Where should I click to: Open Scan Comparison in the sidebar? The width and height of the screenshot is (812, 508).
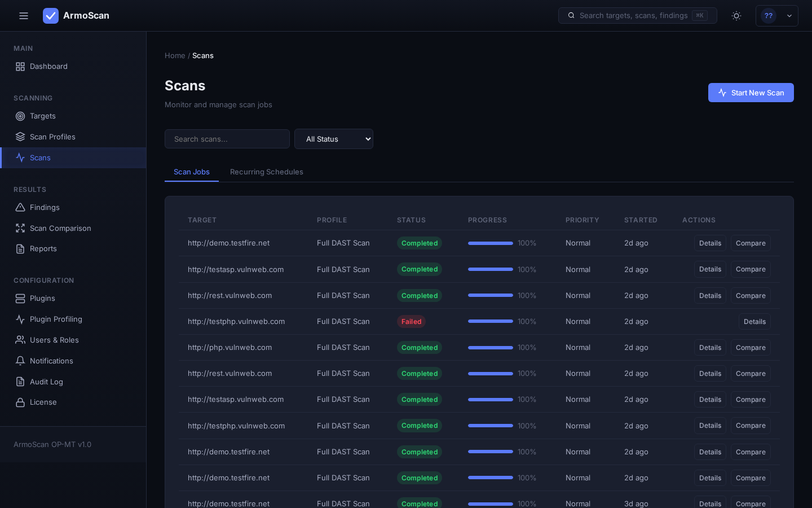(x=73, y=228)
